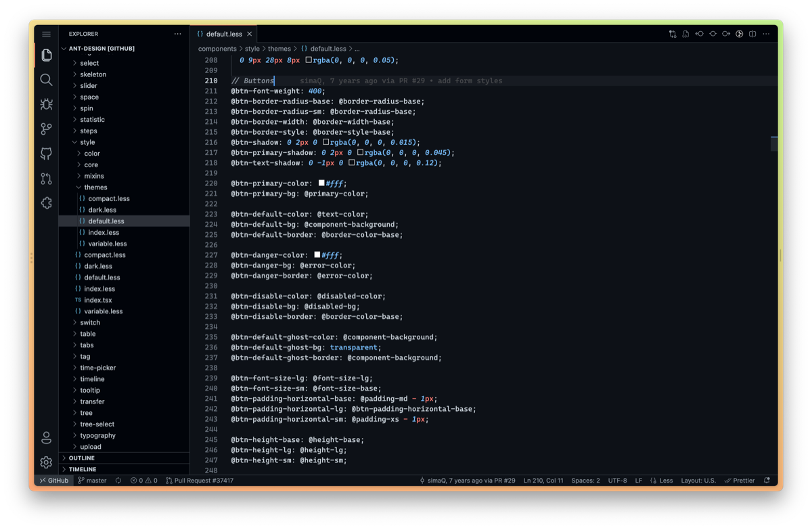Switch branch via master in status bar
This screenshot has width=812, height=530.
pos(92,481)
